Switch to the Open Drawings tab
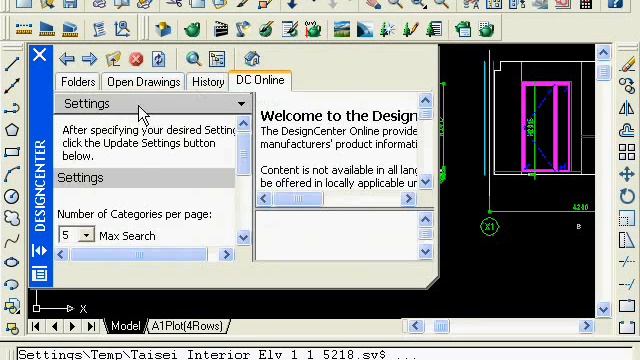The height and width of the screenshot is (360, 640). tap(144, 82)
